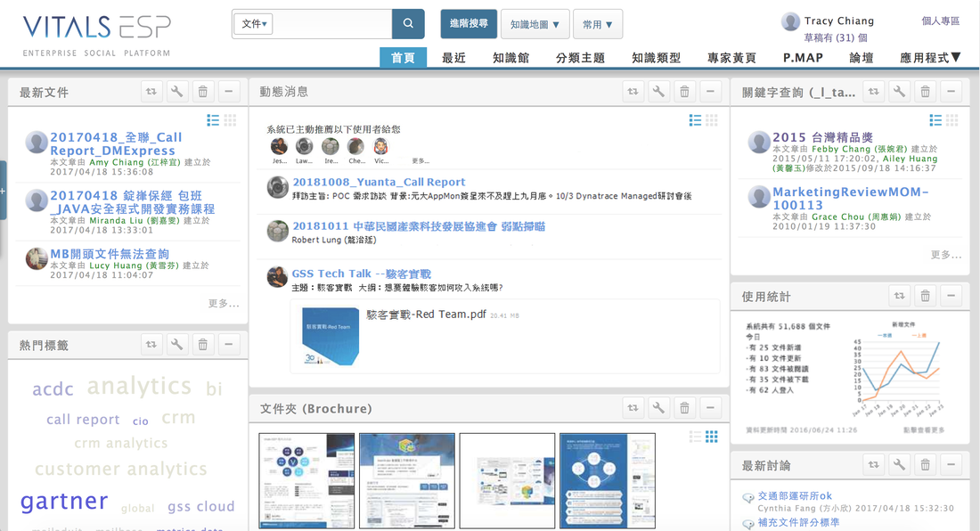
Task: Click the magnifier search icon button
Action: click(408, 24)
